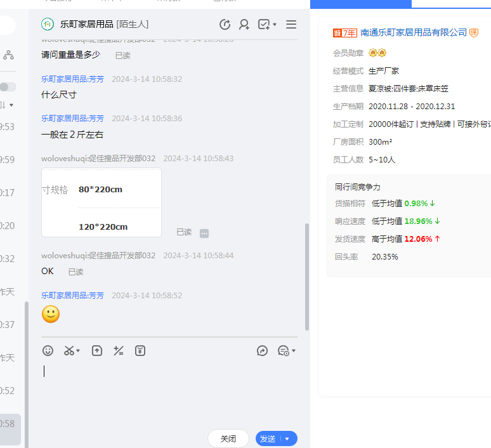Click the yuan payment icon
Image resolution: width=491 pixels, height=448 pixels.
(140, 350)
